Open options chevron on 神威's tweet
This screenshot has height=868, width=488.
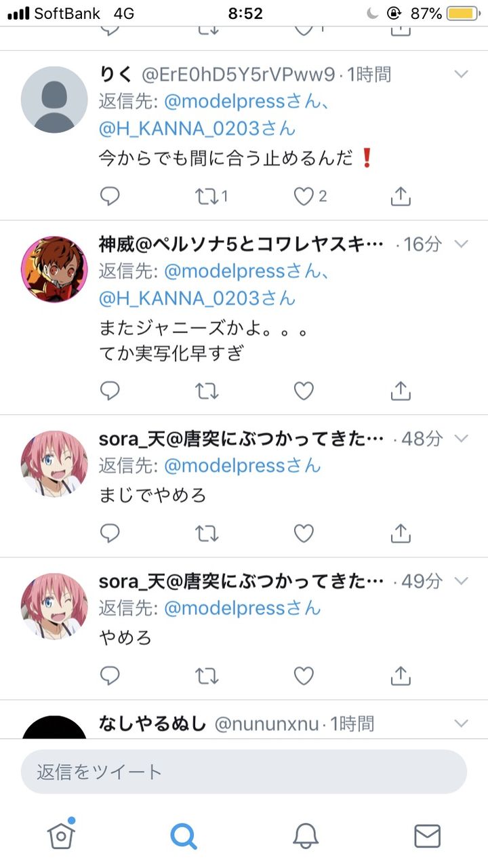(461, 243)
